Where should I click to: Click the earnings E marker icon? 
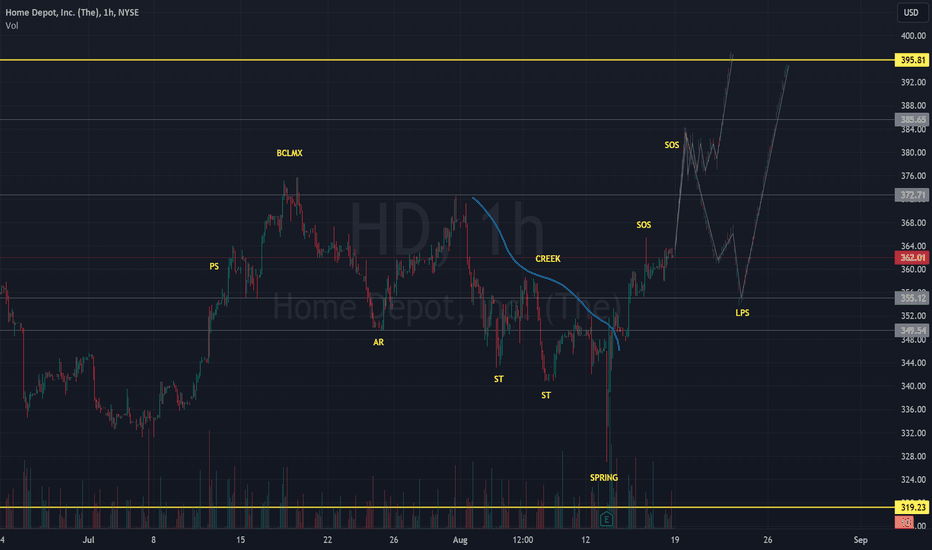(x=606, y=519)
